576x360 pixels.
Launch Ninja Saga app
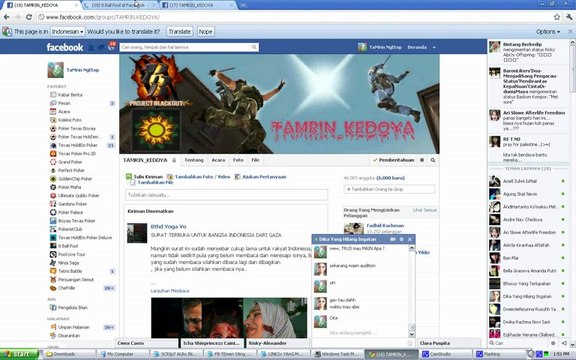68,263
